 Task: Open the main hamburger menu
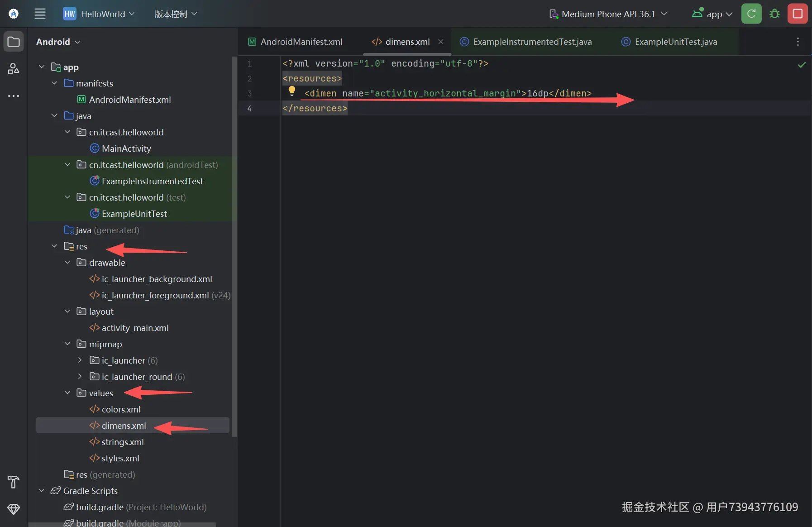click(x=40, y=14)
